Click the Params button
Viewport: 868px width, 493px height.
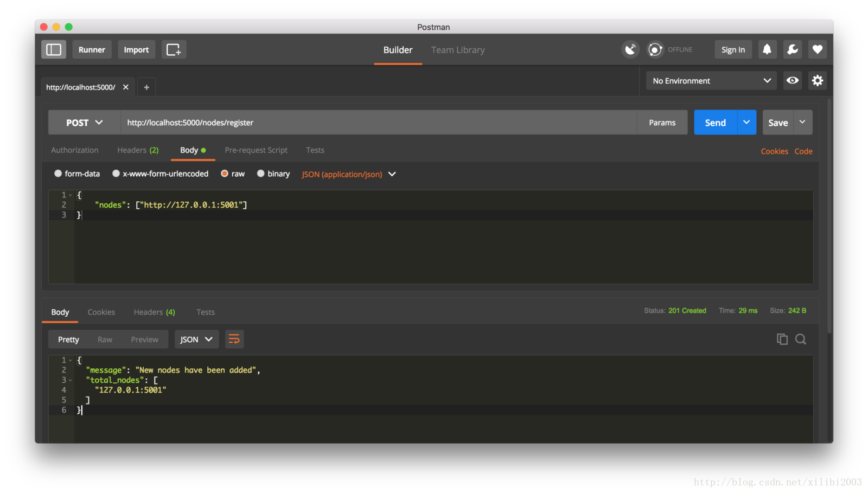662,123
